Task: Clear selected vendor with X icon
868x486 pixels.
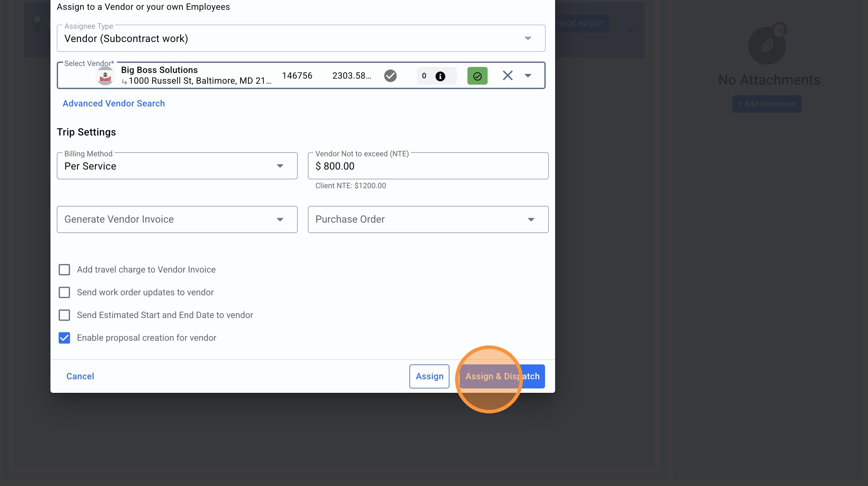Action: pos(507,75)
